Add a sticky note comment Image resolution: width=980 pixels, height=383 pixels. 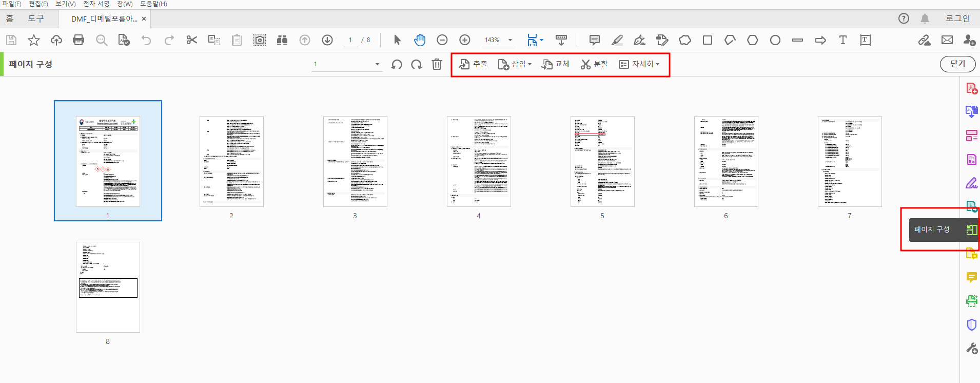(x=595, y=40)
